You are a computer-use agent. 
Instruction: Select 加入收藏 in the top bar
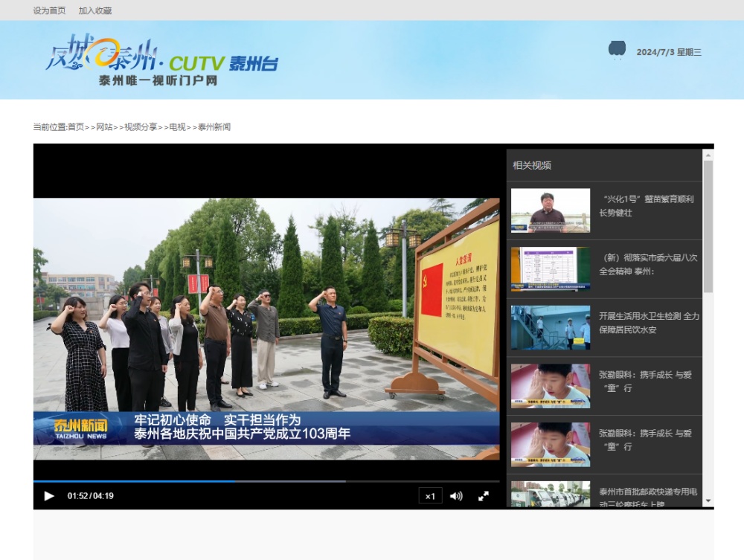pyautogui.click(x=95, y=10)
